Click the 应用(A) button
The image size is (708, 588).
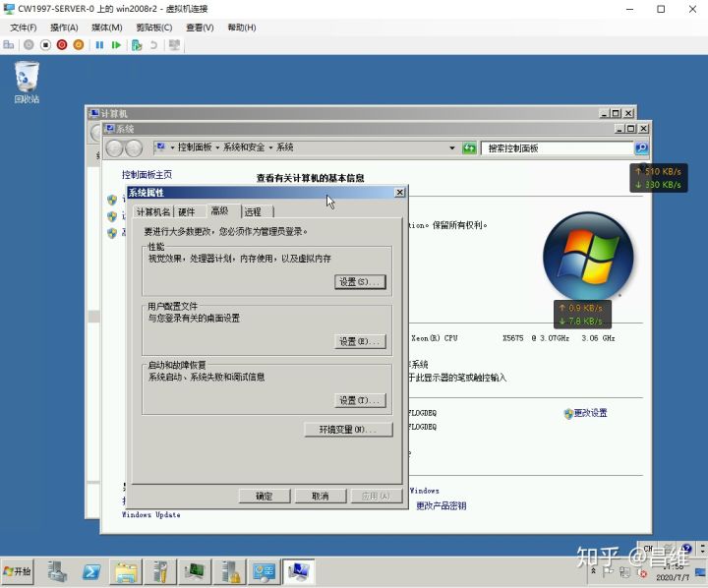376,496
